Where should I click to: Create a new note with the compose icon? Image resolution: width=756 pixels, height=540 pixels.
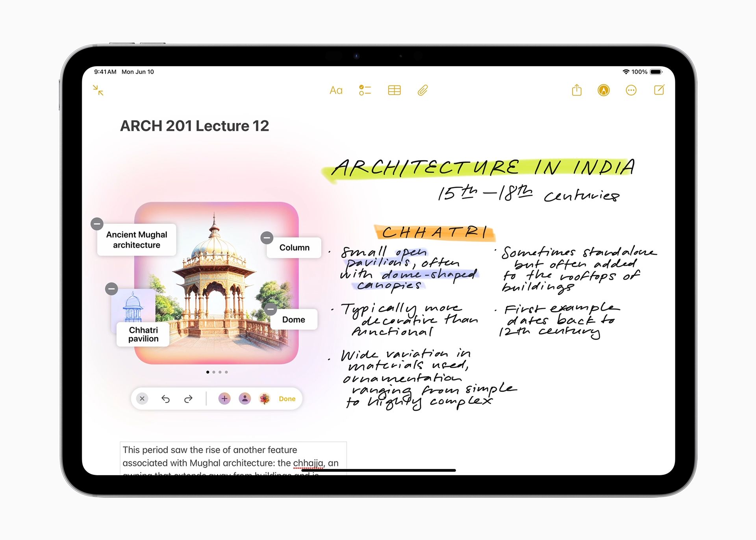click(x=659, y=90)
